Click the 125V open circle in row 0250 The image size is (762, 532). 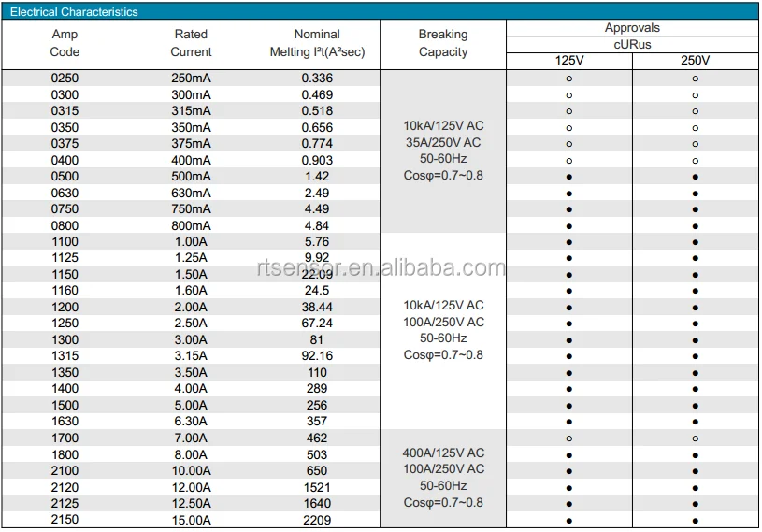[x=569, y=79]
